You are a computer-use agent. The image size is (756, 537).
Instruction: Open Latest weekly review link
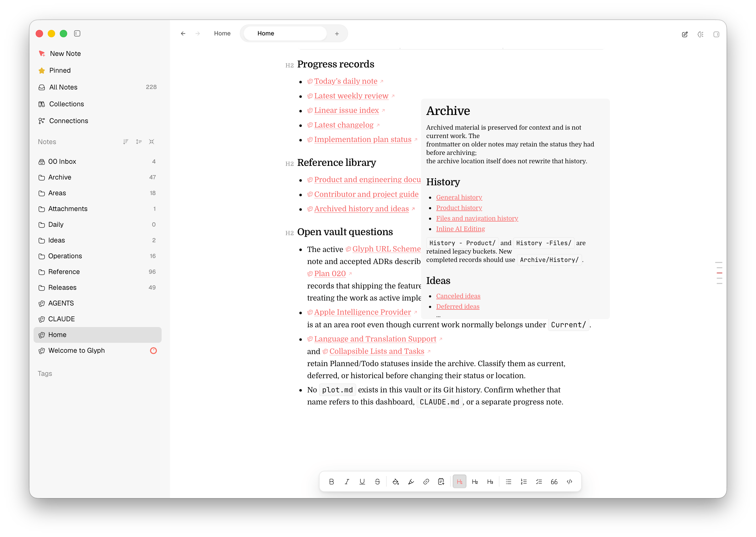[x=351, y=96]
